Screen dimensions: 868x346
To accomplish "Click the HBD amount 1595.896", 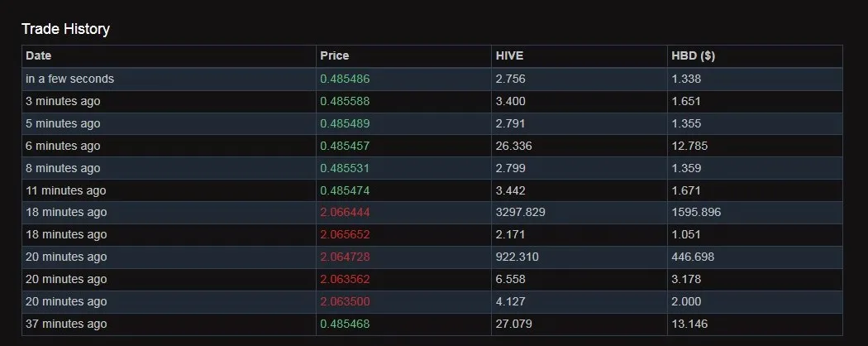I will coord(696,213).
